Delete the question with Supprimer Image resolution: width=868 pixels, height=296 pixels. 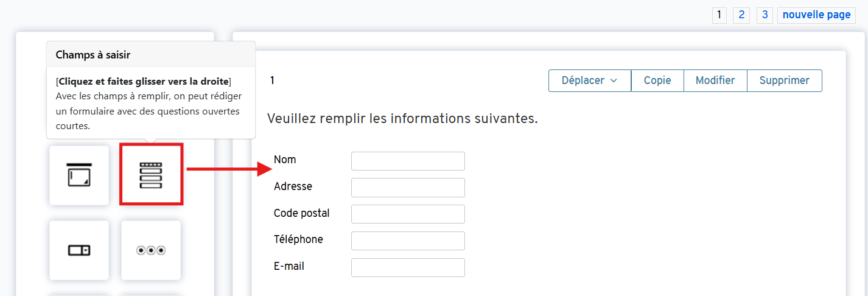(785, 80)
